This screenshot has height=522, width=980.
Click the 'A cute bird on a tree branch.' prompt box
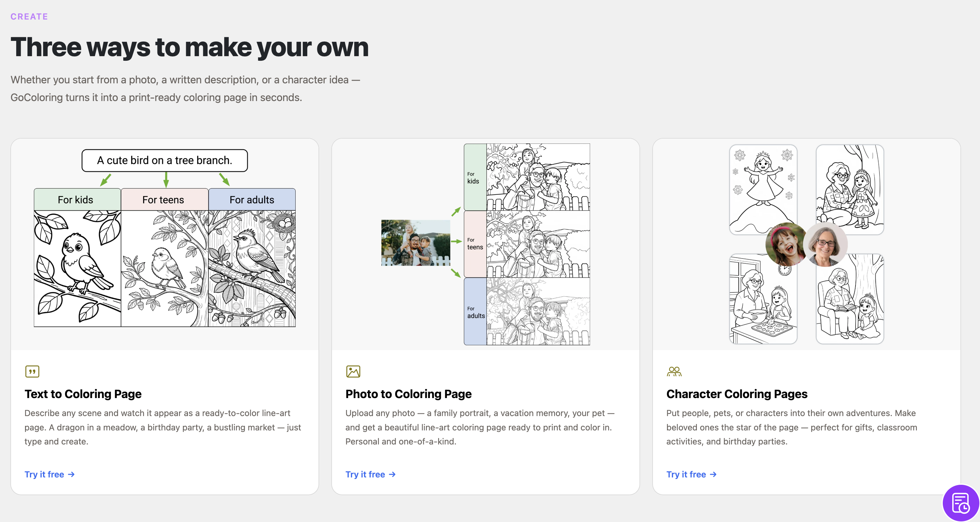[165, 160]
